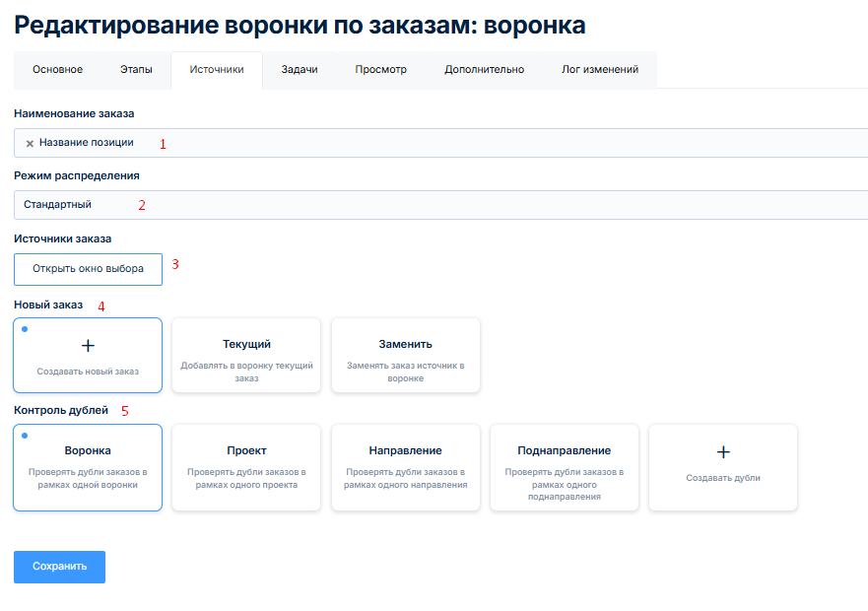This screenshot has height=611, width=868.
Task: Select 'Воронка' duplicate control option
Action: (x=88, y=467)
